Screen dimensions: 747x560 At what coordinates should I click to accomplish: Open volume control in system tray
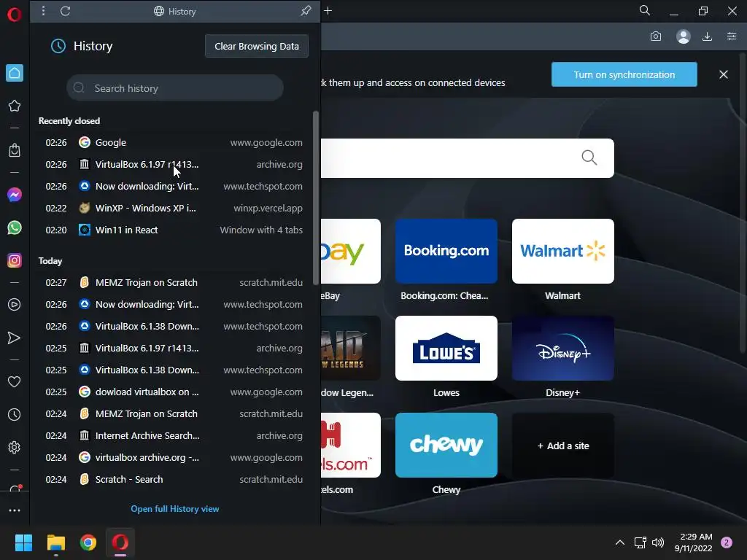[658, 542]
